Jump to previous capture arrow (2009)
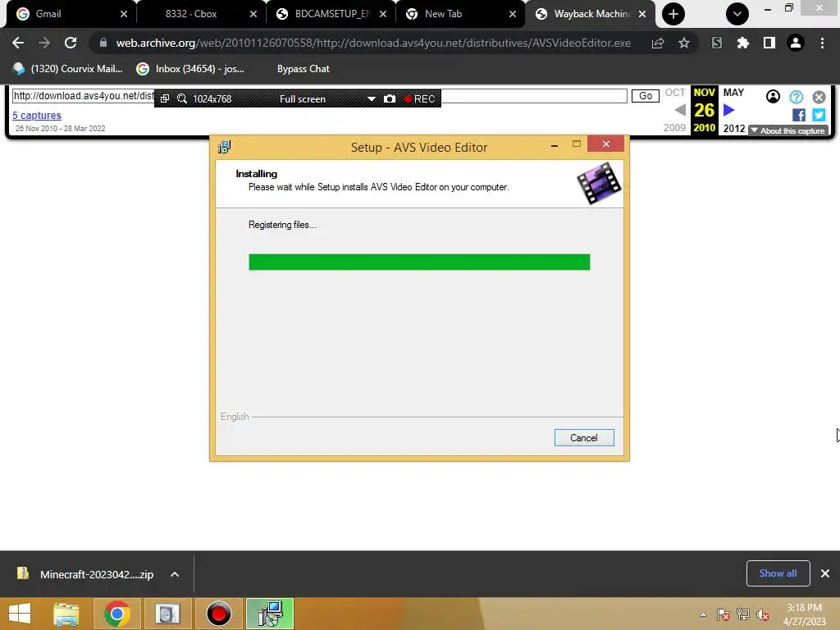 click(x=680, y=111)
